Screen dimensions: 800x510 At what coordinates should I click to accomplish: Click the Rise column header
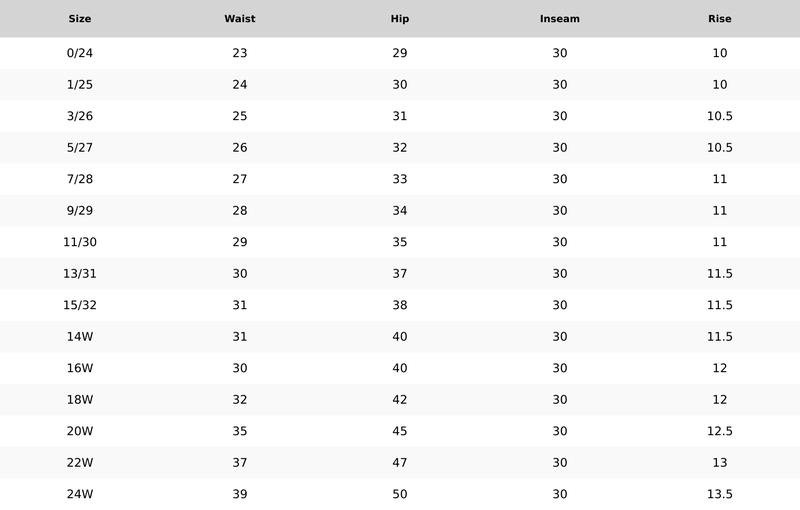coord(719,19)
